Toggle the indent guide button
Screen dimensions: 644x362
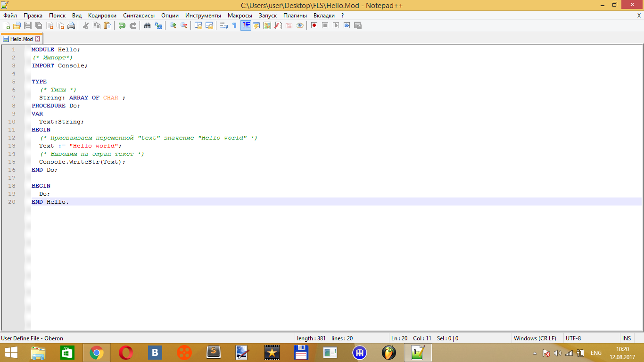click(246, 25)
